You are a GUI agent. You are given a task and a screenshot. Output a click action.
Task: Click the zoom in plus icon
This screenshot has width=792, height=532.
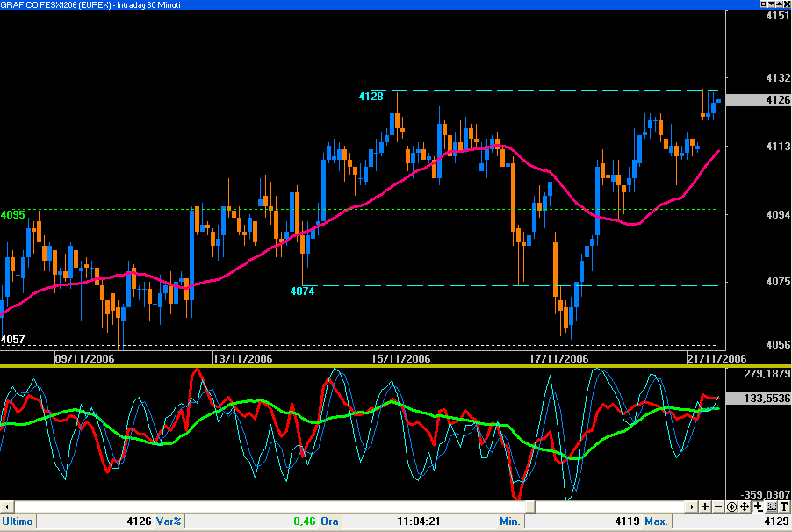(705, 507)
